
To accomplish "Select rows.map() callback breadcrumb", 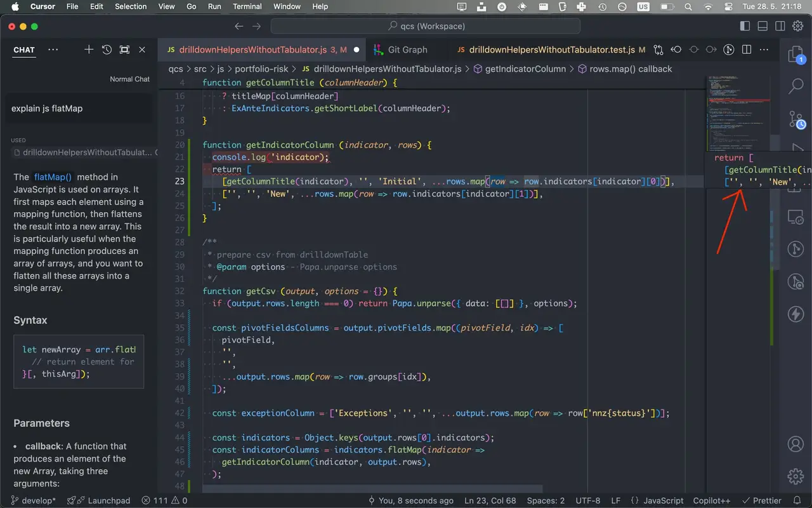I will [624, 69].
